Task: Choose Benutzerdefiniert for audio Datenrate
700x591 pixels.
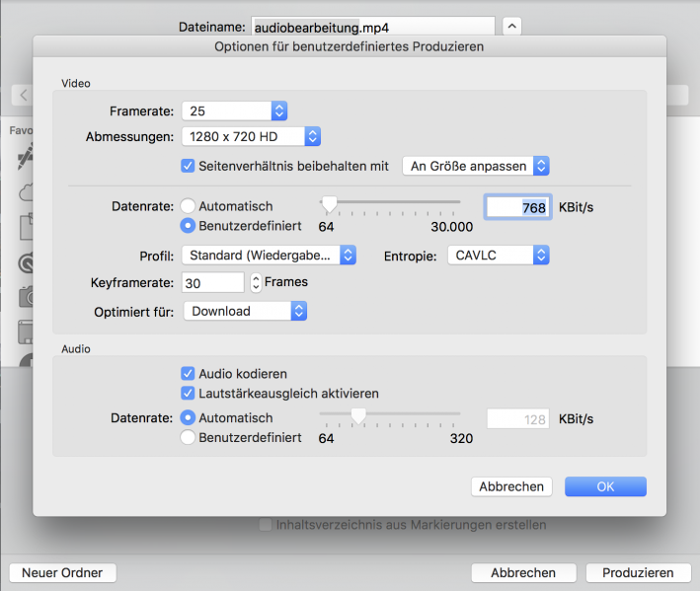Action: 188,437
